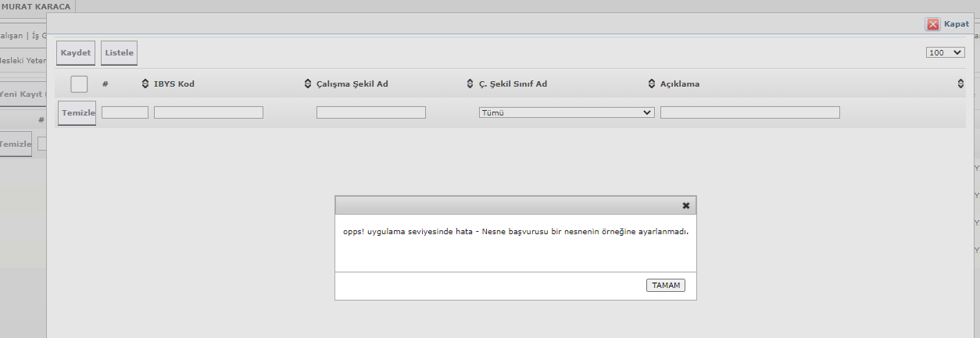Switch to the MURAT KARACA tab
980x338 pixels.
pos(37,6)
